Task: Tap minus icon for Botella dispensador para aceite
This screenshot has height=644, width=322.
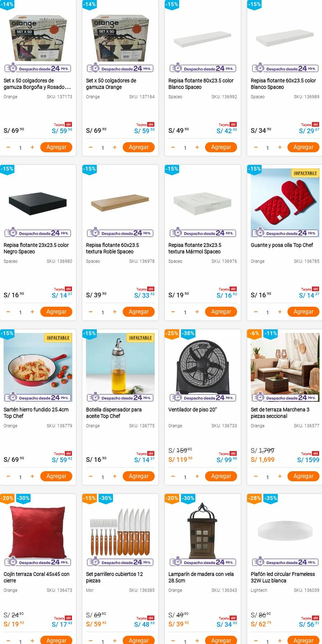Action: tap(91, 476)
